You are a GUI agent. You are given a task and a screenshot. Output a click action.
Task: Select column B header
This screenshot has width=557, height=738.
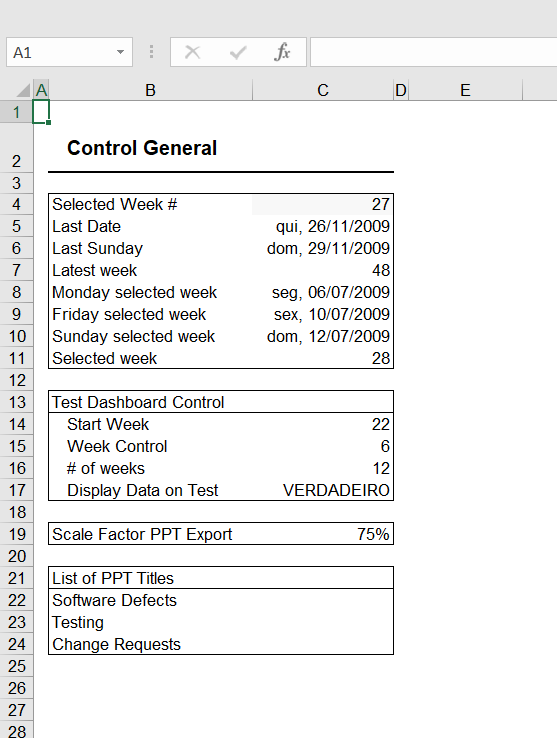150,90
